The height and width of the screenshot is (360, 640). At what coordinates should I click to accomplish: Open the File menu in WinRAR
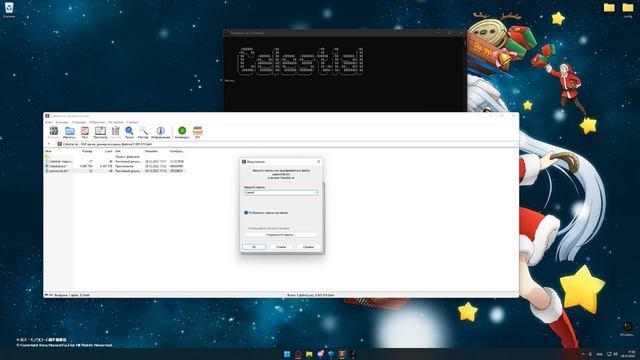tap(49, 122)
